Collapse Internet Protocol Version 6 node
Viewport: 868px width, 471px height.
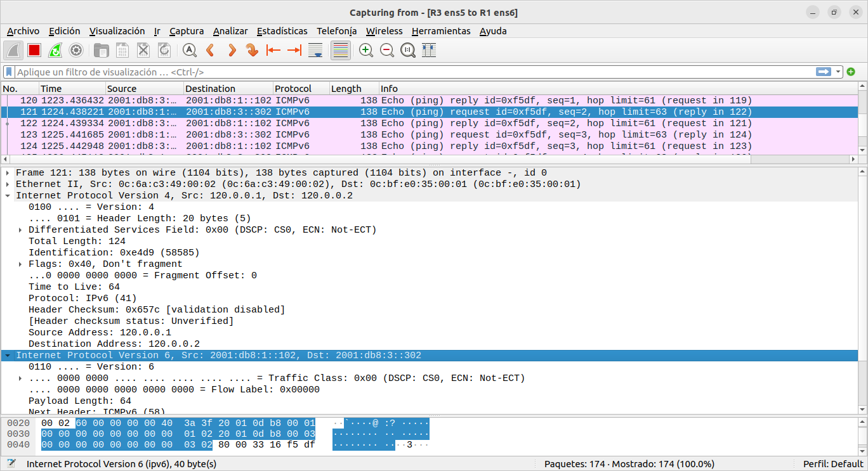point(8,356)
